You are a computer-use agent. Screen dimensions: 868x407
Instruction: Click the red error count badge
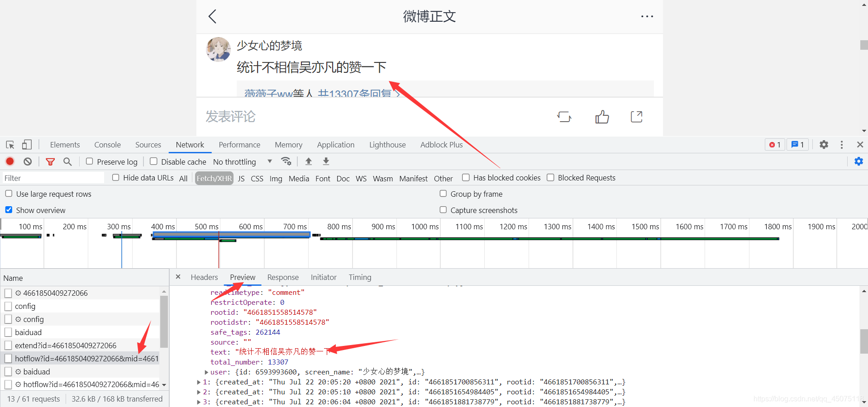pos(775,145)
